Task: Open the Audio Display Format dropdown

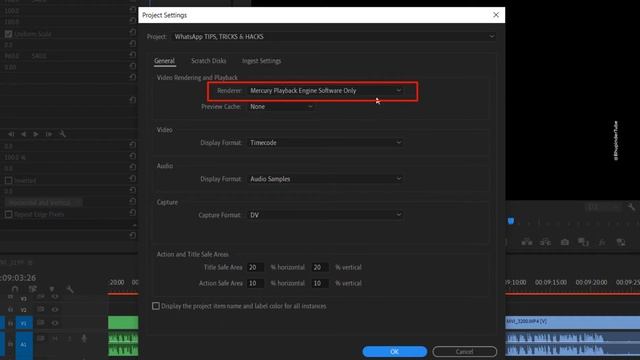Action: click(325, 179)
